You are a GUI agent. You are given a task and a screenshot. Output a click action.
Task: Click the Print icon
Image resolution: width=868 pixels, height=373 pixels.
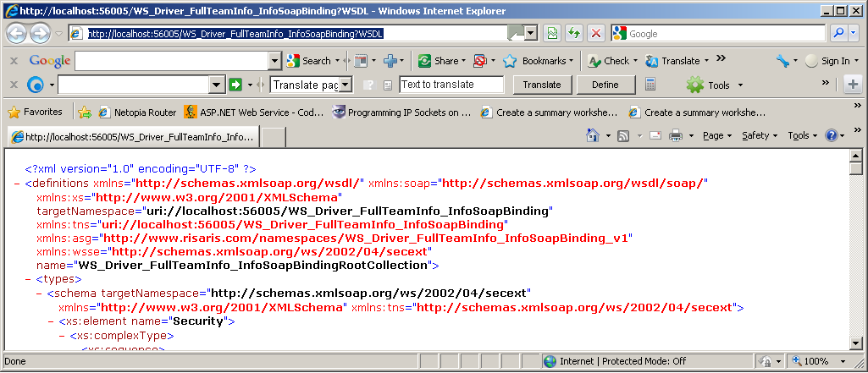pyautogui.click(x=675, y=135)
